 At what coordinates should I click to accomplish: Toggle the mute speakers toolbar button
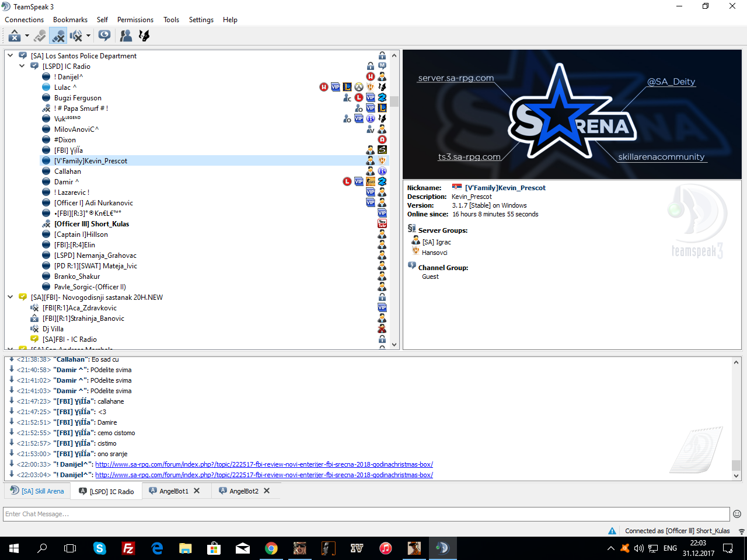coord(76,36)
